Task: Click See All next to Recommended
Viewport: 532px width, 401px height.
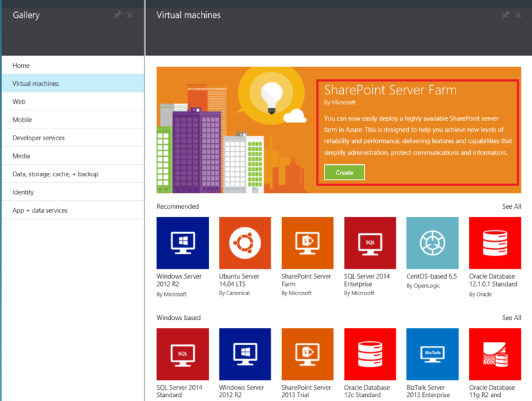Action: coord(511,206)
